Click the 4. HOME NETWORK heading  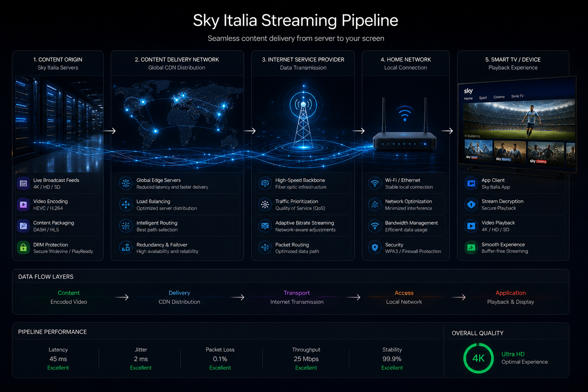[x=406, y=60]
